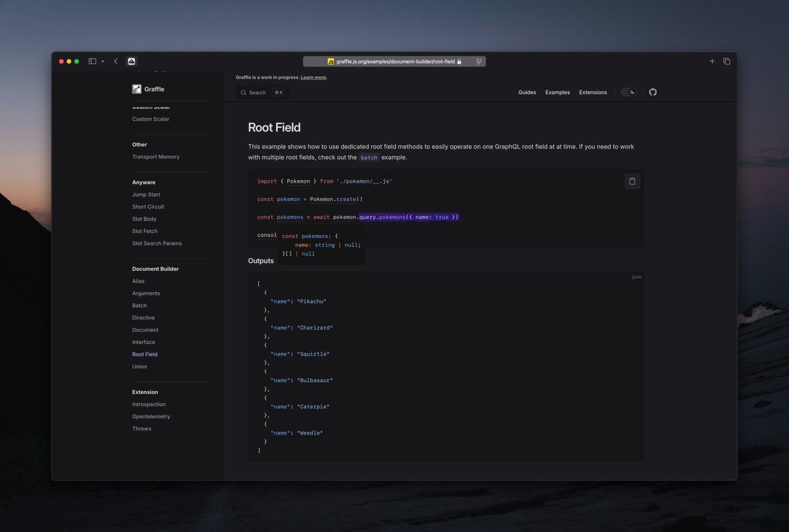Open a new tab with plus icon
Screen dimensions: 789x532
point(712,61)
